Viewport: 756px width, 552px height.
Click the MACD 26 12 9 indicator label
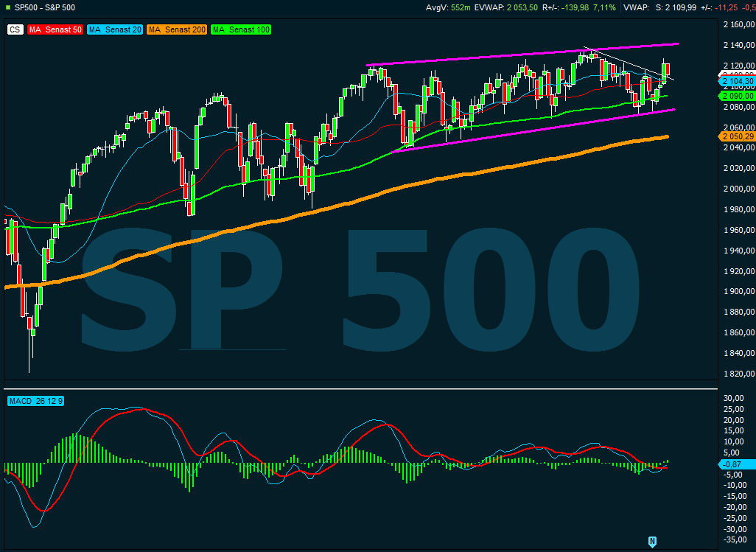35,401
